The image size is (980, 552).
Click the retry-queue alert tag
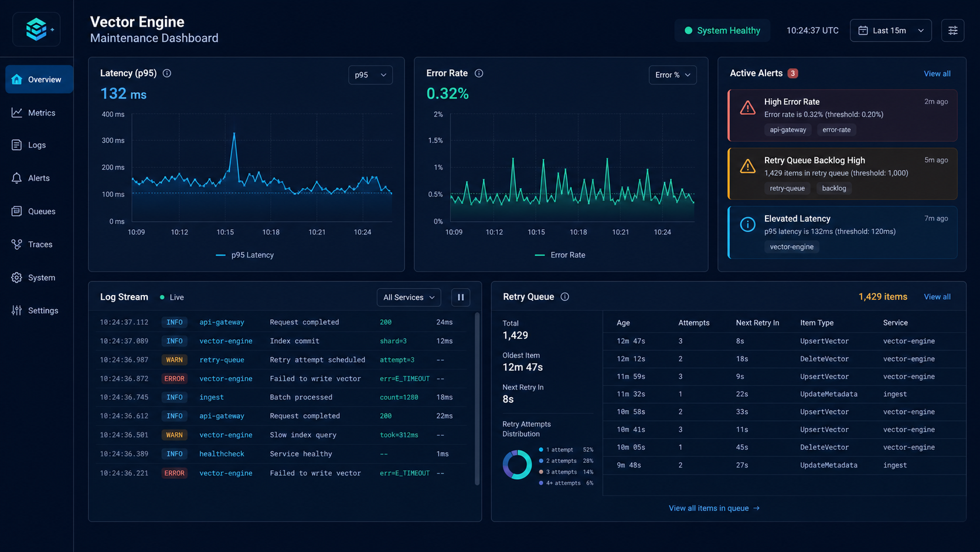coord(787,188)
